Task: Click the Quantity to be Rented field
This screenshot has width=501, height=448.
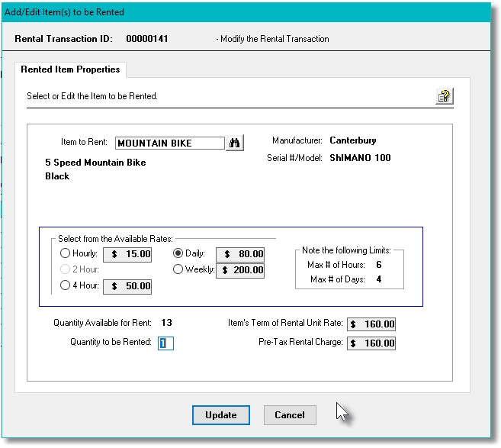Action: pyautogui.click(x=165, y=343)
